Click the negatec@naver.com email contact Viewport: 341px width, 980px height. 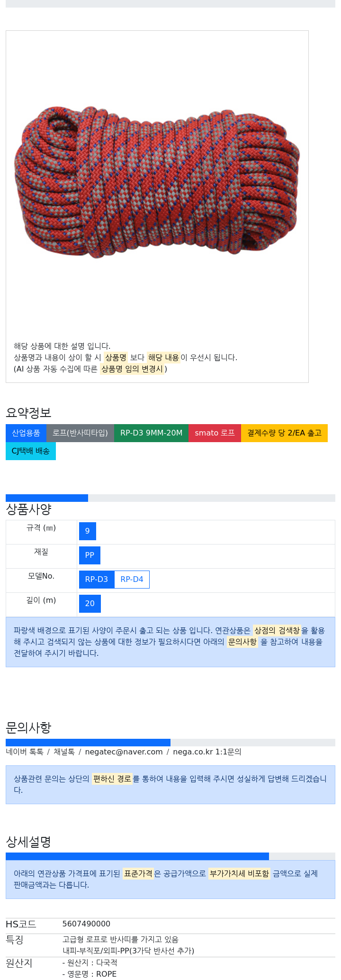point(124,752)
